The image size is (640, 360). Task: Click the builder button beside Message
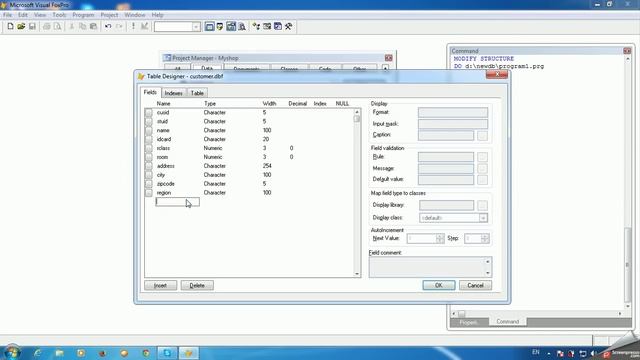pyautogui.click(x=482, y=169)
